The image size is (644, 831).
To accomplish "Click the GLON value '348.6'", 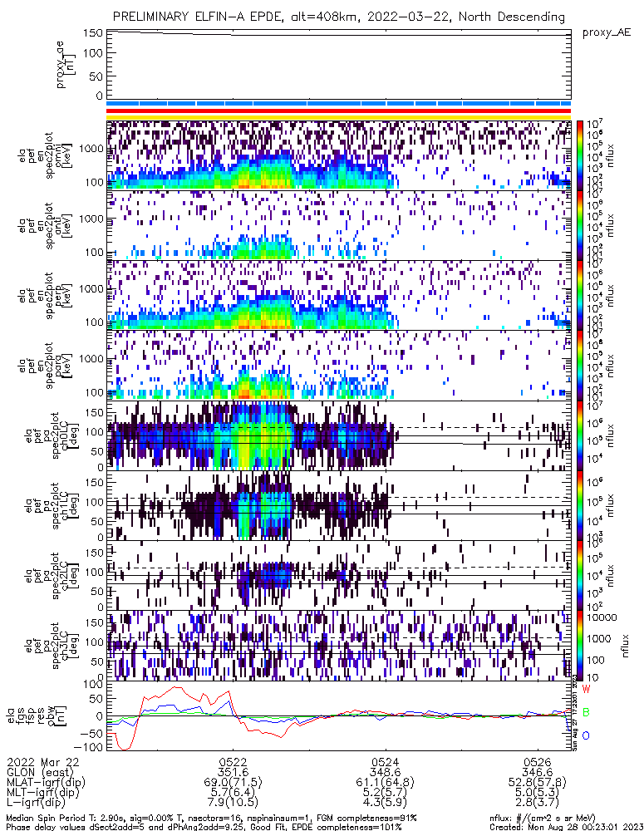I will pyautogui.click(x=386, y=772).
